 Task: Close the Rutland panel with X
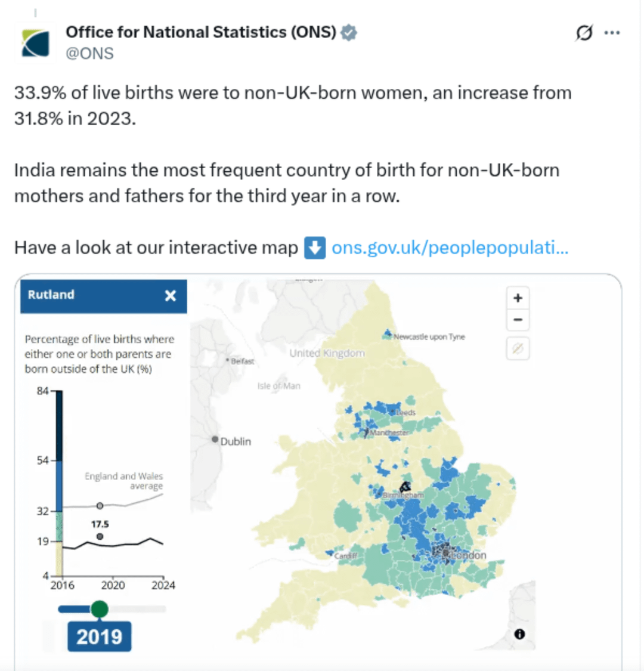coord(171,296)
